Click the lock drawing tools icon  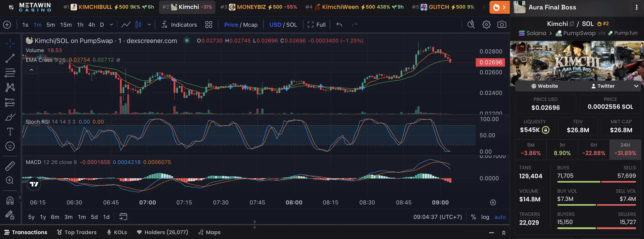10,215
